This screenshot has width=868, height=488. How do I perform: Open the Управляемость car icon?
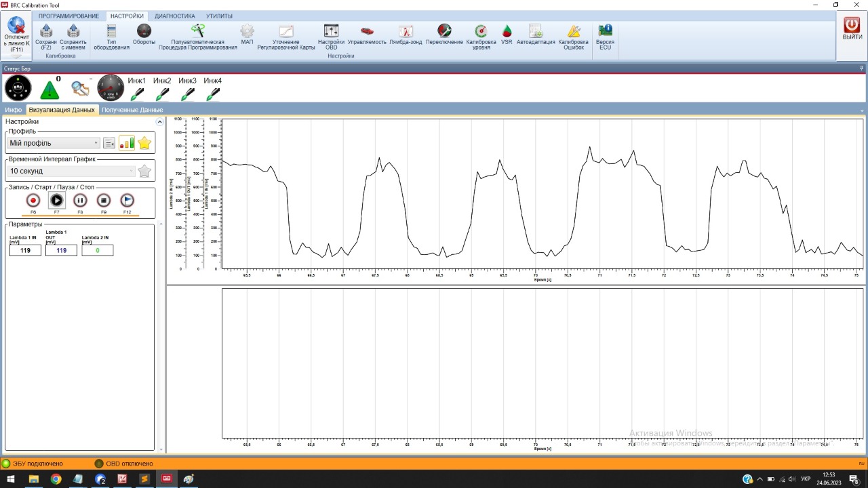coord(367,35)
